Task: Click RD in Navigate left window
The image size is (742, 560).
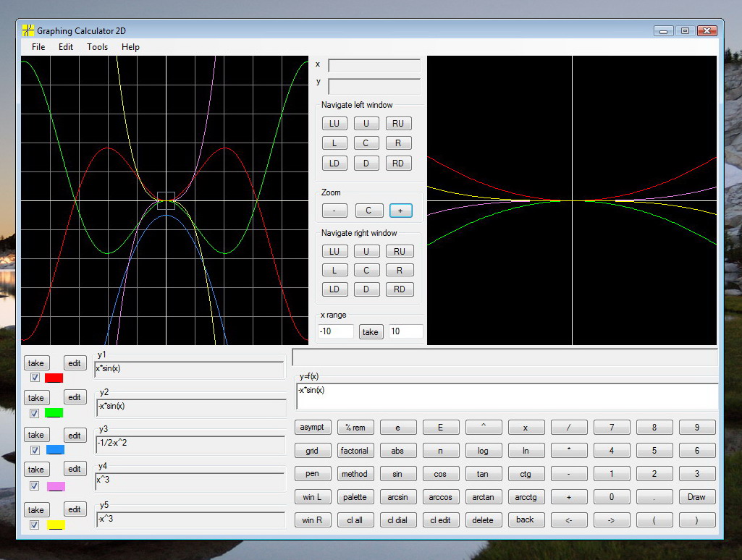Action: (398, 164)
